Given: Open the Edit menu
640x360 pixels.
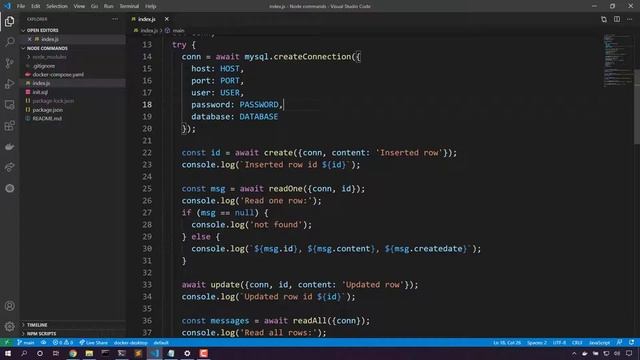Looking at the screenshot, I should [36, 6].
